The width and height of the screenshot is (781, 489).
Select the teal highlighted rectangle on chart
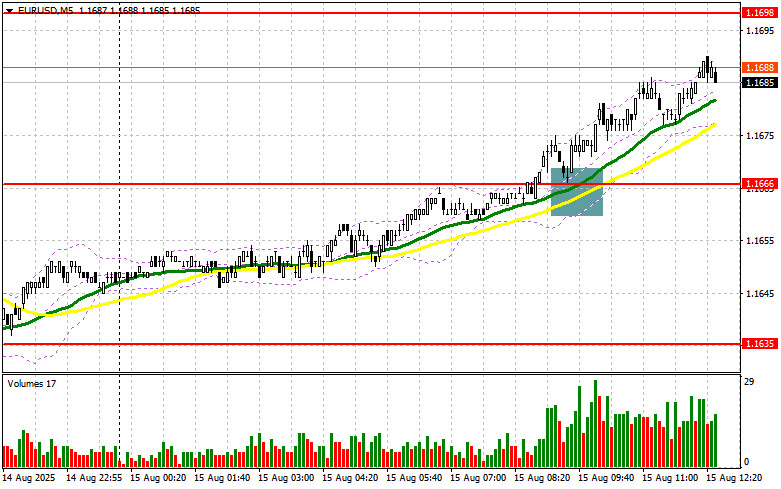(577, 192)
